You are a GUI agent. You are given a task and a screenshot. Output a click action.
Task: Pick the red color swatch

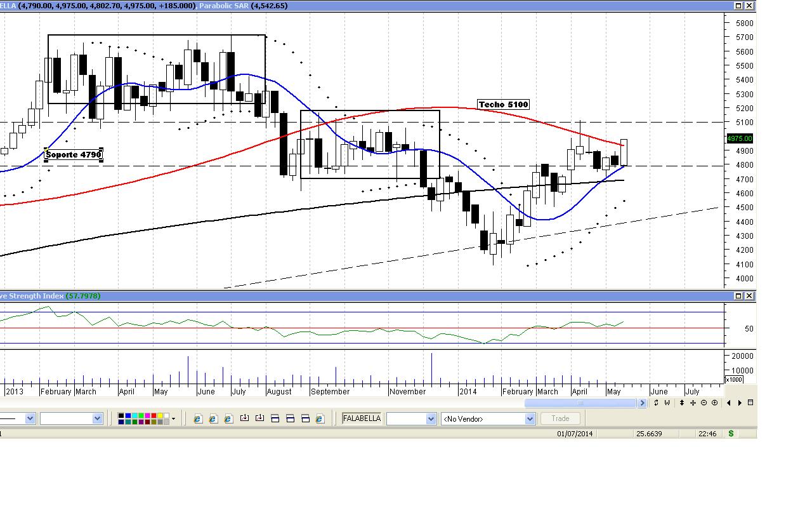(154, 416)
